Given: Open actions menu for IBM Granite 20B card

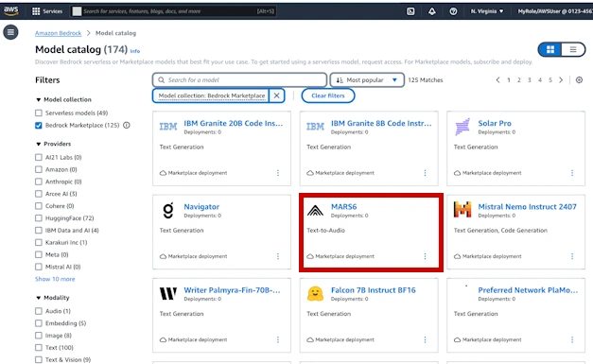Looking at the screenshot, I should pyautogui.click(x=278, y=173).
